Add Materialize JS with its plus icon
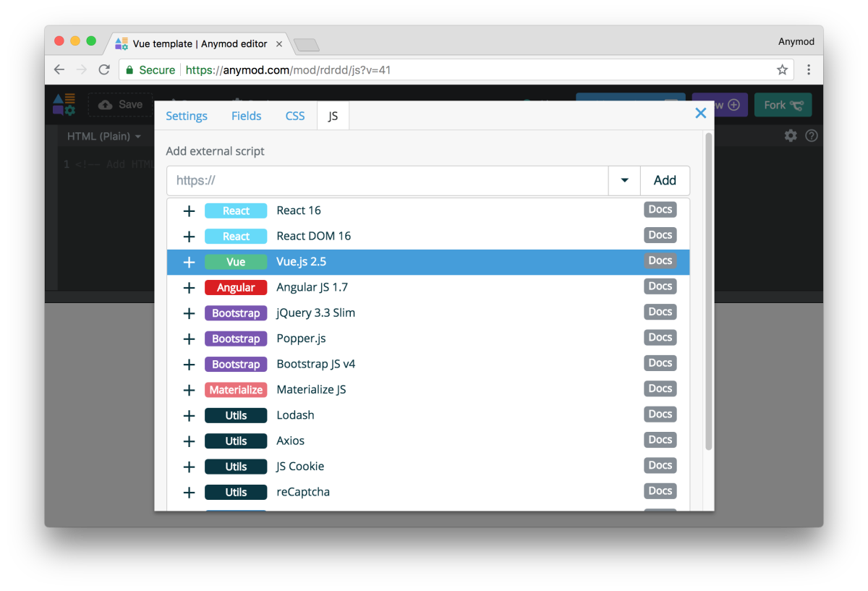The width and height of the screenshot is (868, 591). [189, 390]
